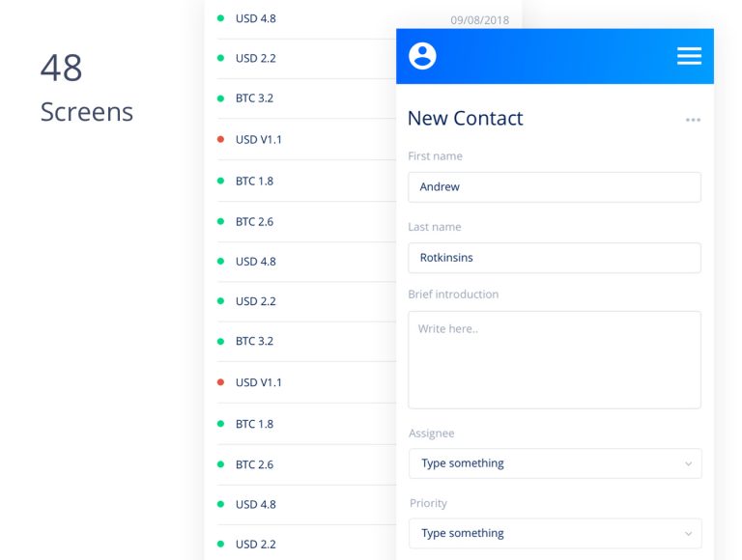Open the hamburger menu in blue header

(689, 56)
